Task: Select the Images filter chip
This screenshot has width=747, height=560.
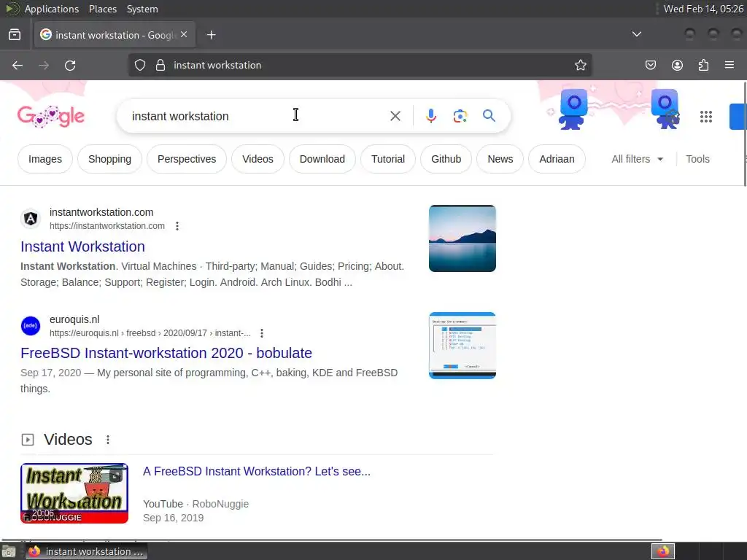Action: pyautogui.click(x=45, y=159)
